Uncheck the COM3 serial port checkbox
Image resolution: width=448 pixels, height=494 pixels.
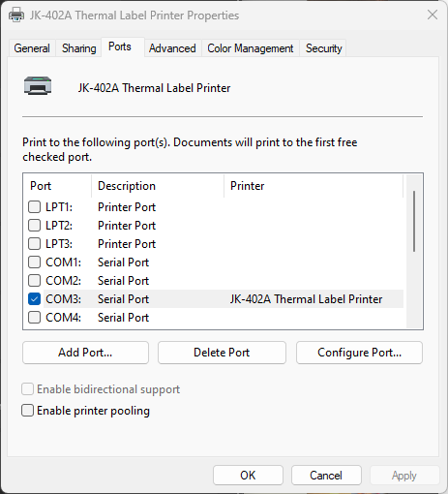point(34,299)
